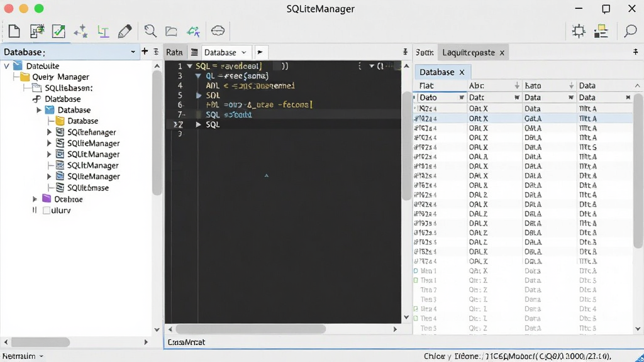This screenshot has width=644, height=362.
Task: Switch to the Sotk tab
Action: (425, 53)
